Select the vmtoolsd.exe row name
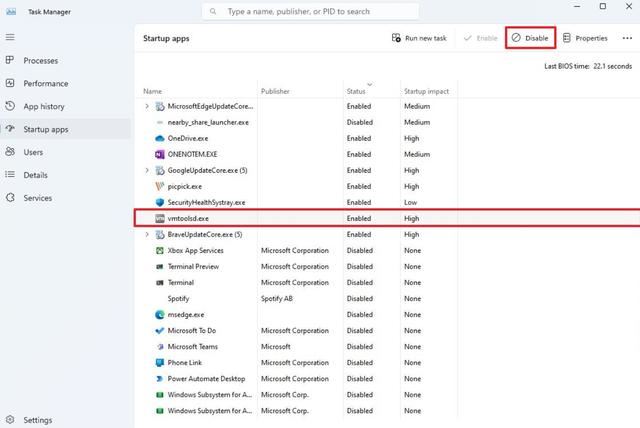This screenshot has height=428, width=640. tap(188, 218)
